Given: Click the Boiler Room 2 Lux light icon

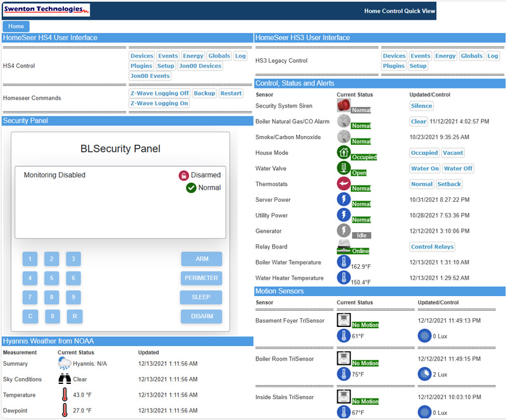Looking at the screenshot, I should tap(424, 374).
